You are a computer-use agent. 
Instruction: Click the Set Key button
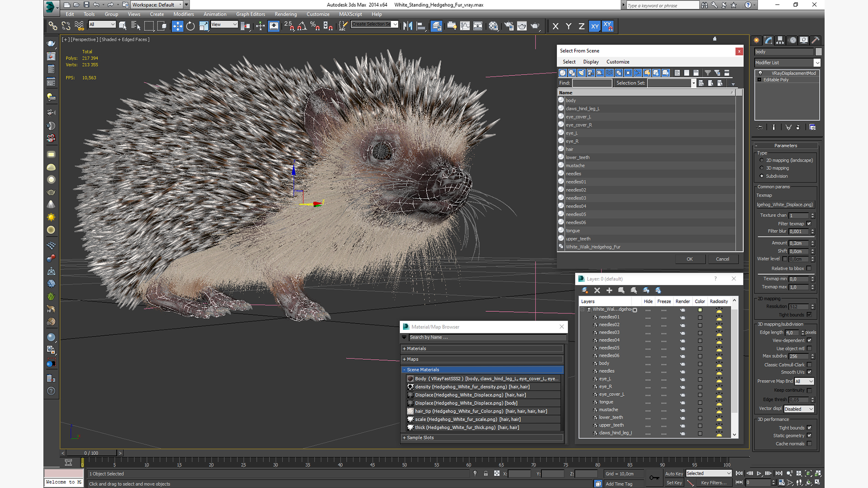click(674, 483)
